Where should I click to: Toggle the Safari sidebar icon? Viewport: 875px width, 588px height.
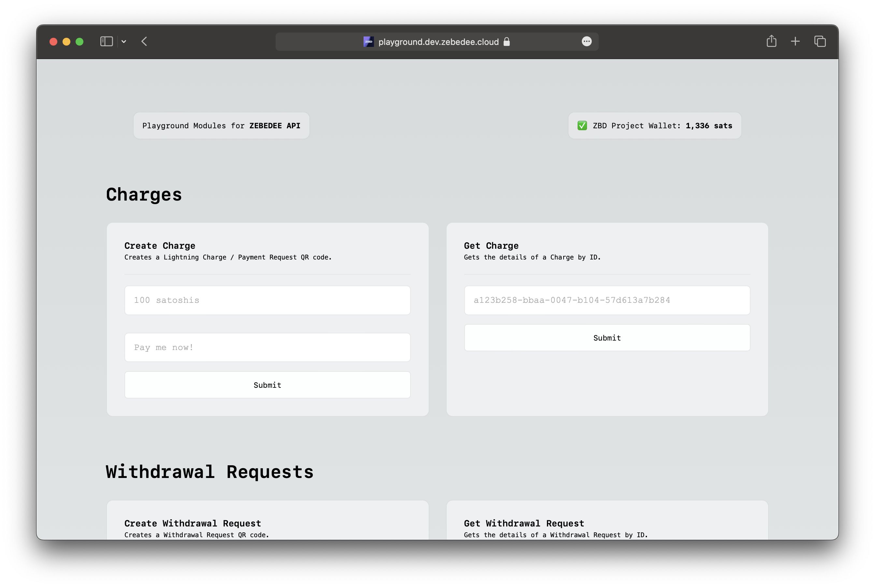[x=107, y=41]
